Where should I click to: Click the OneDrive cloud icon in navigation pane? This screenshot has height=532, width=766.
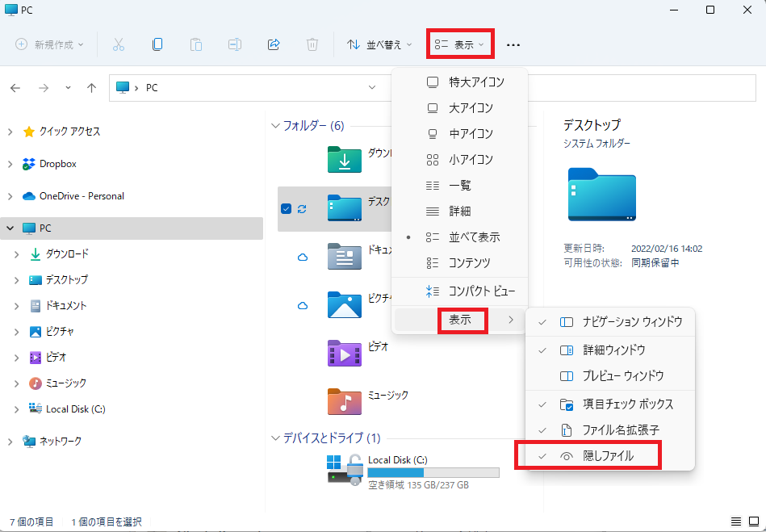tap(29, 196)
